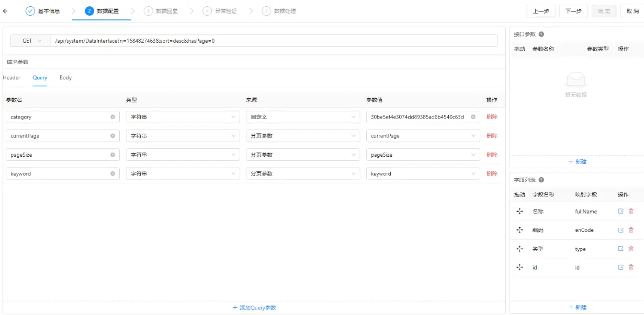The width and height of the screenshot is (644, 315).
Task: Click the back arrow icon
Action: (5, 11)
